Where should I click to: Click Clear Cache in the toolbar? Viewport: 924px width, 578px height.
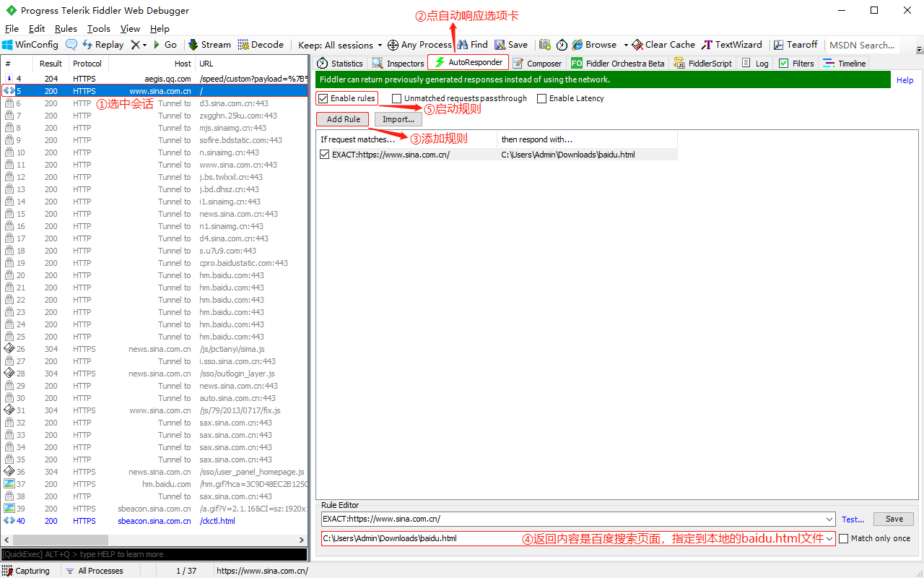pos(663,45)
